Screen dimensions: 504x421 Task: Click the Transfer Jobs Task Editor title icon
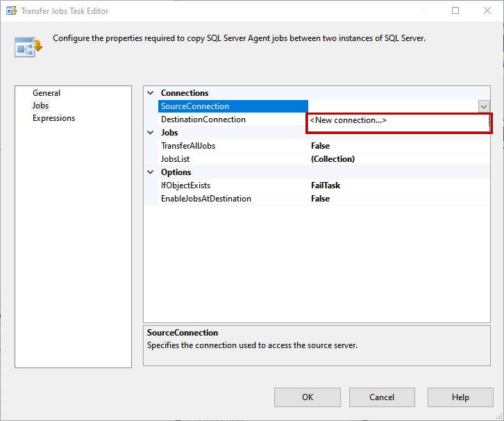pos(12,11)
